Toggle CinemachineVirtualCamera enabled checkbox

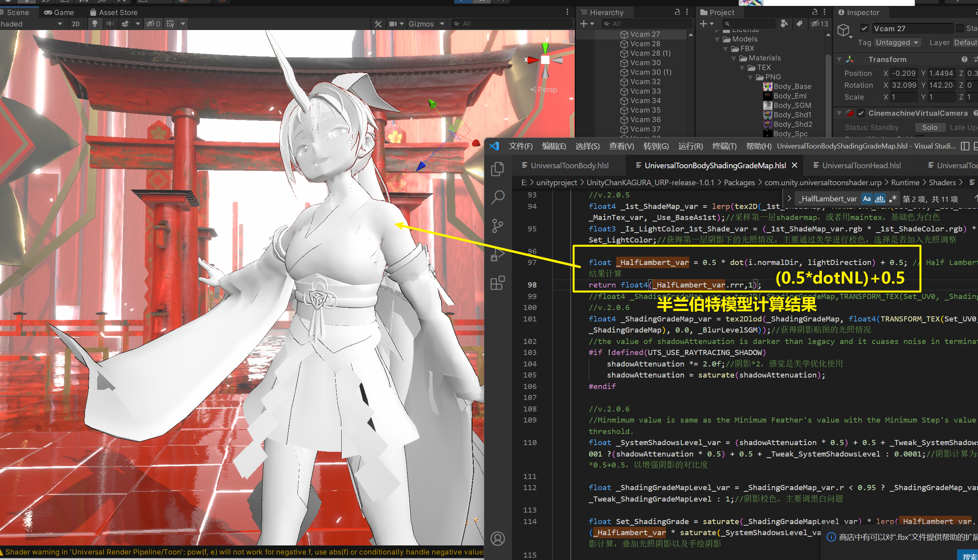coord(861,113)
